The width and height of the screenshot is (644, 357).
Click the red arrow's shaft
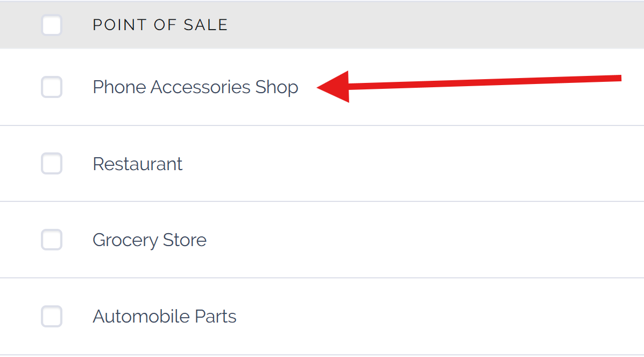click(484, 82)
